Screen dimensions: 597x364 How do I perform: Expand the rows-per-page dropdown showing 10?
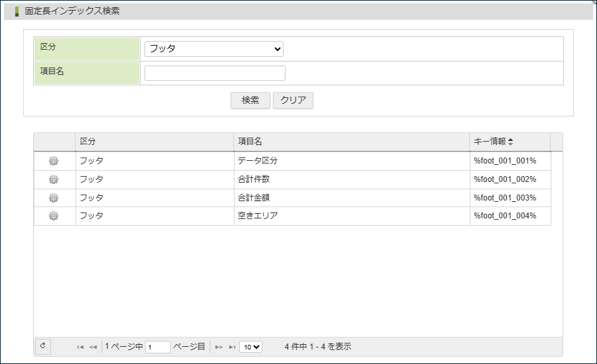250,347
